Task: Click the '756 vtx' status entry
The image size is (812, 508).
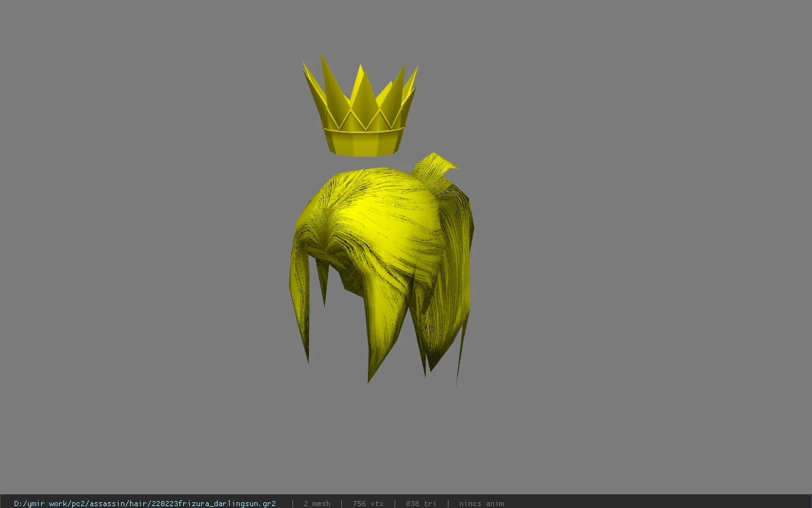Action: pos(368,504)
